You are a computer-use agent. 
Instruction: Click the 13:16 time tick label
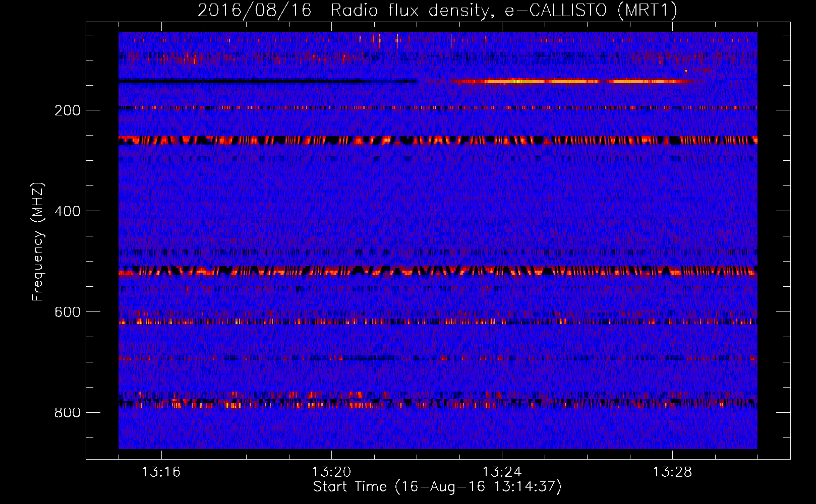(161, 472)
